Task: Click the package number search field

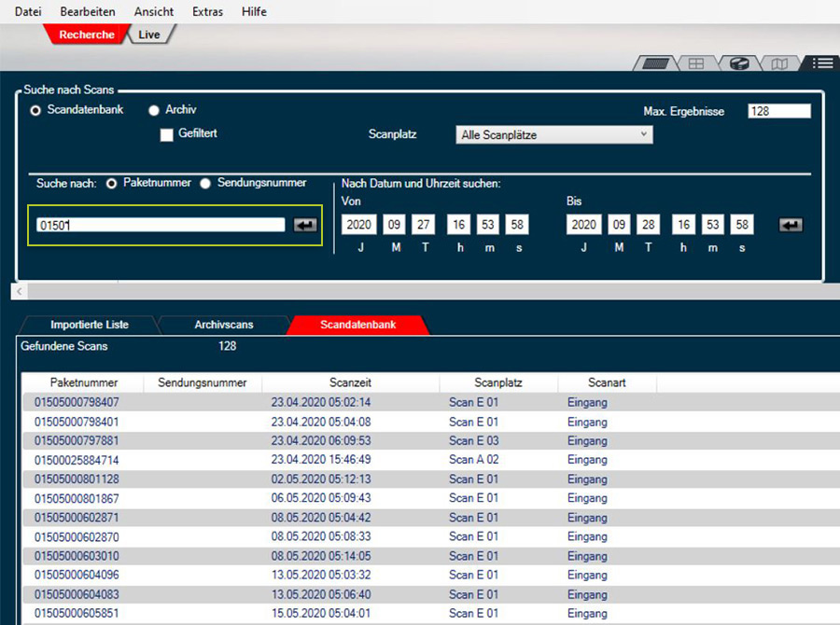Action: [x=161, y=225]
